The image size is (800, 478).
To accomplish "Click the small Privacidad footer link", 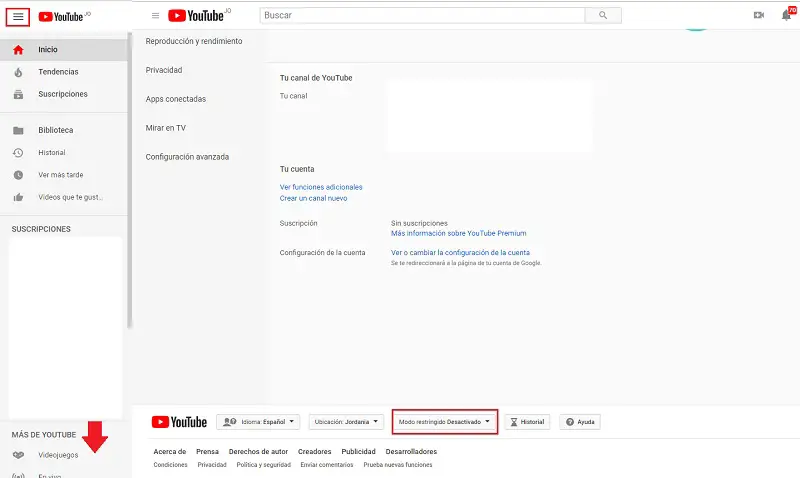I will coord(212,465).
